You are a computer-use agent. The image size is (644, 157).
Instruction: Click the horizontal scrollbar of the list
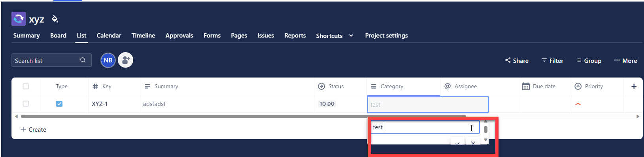[243, 116]
